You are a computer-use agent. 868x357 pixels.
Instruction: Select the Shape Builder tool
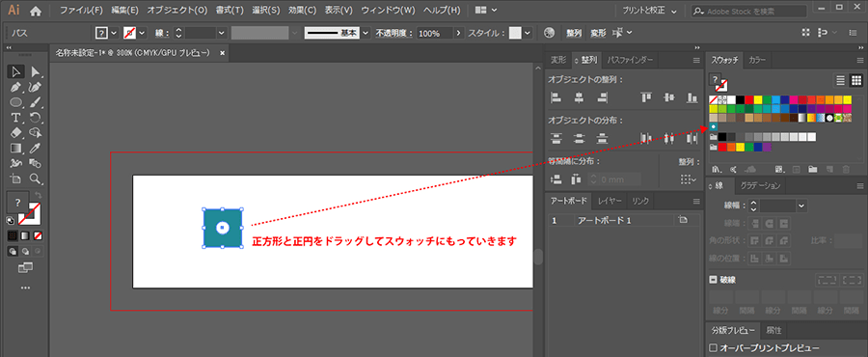(36, 132)
